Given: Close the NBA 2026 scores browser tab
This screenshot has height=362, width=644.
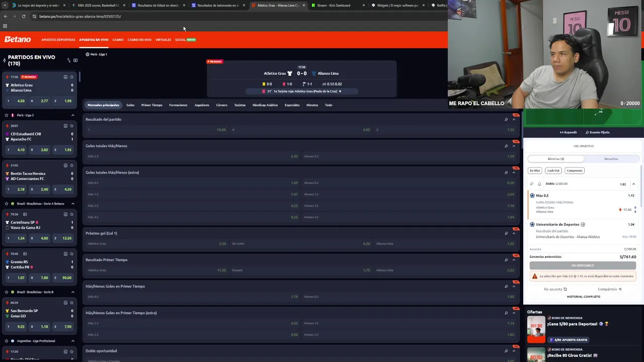Looking at the screenshot, I should (124, 6).
